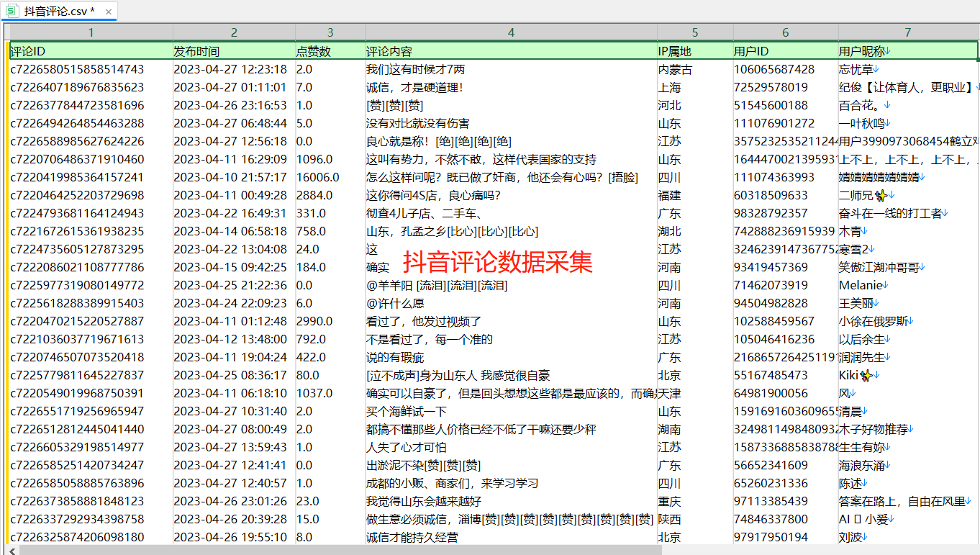The height and width of the screenshot is (555, 980).
Task: Click the 重庆 IP location cell
Action: coord(670,501)
